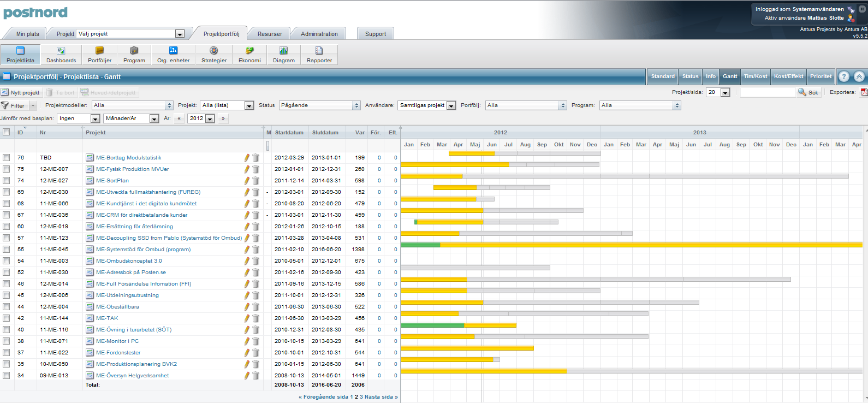Screen dimensions: 868x403
Task: Click the search text input field
Action: [x=767, y=92]
